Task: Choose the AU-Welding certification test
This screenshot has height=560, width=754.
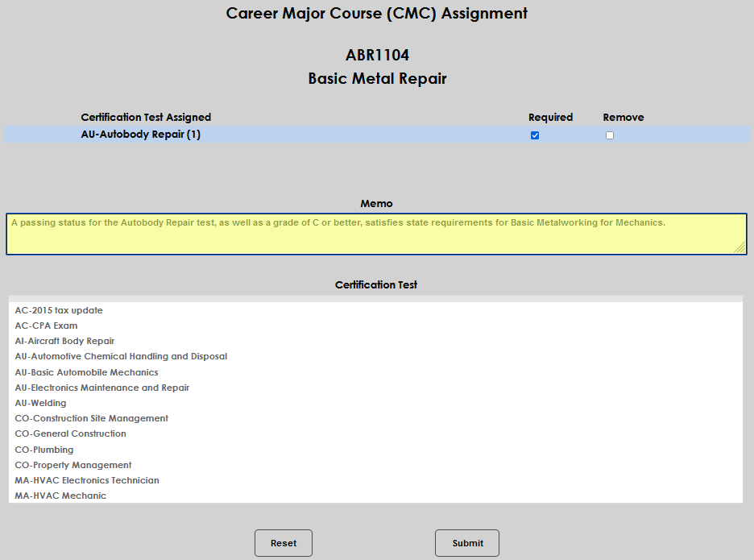Action: [40, 403]
